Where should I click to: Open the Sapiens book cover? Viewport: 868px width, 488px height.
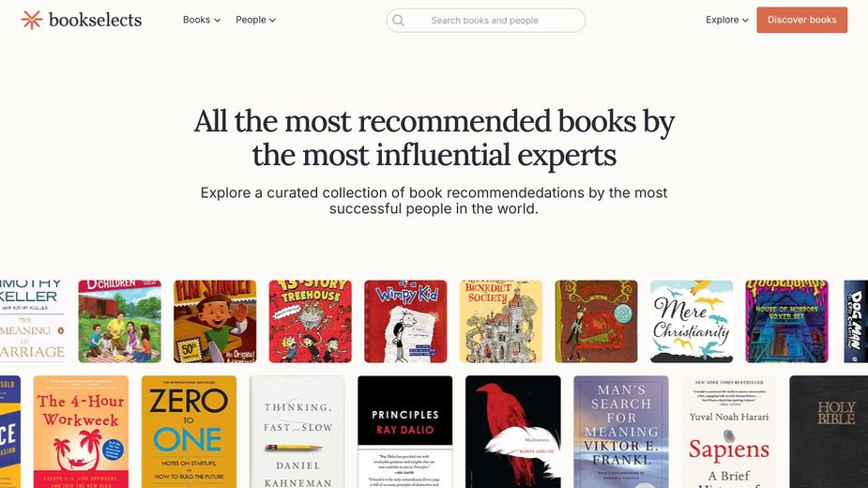pyautogui.click(x=729, y=432)
